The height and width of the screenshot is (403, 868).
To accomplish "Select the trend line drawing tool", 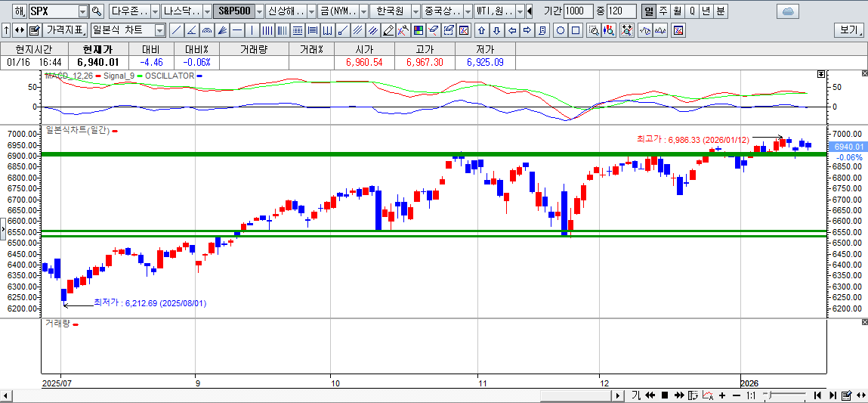I will click(176, 30).
